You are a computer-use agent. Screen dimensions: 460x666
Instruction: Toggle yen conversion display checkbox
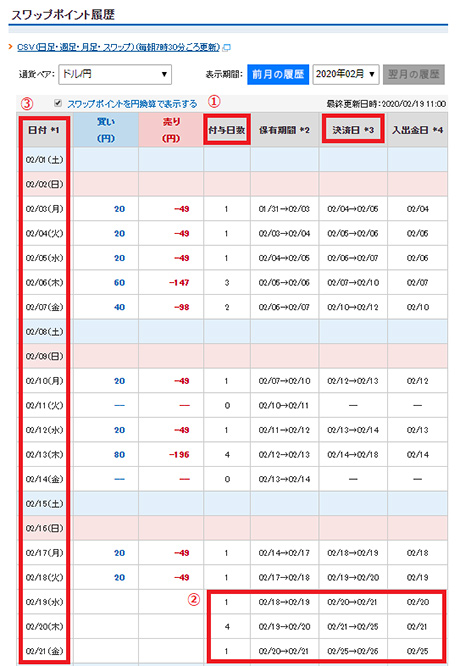[x=58, y=103]
